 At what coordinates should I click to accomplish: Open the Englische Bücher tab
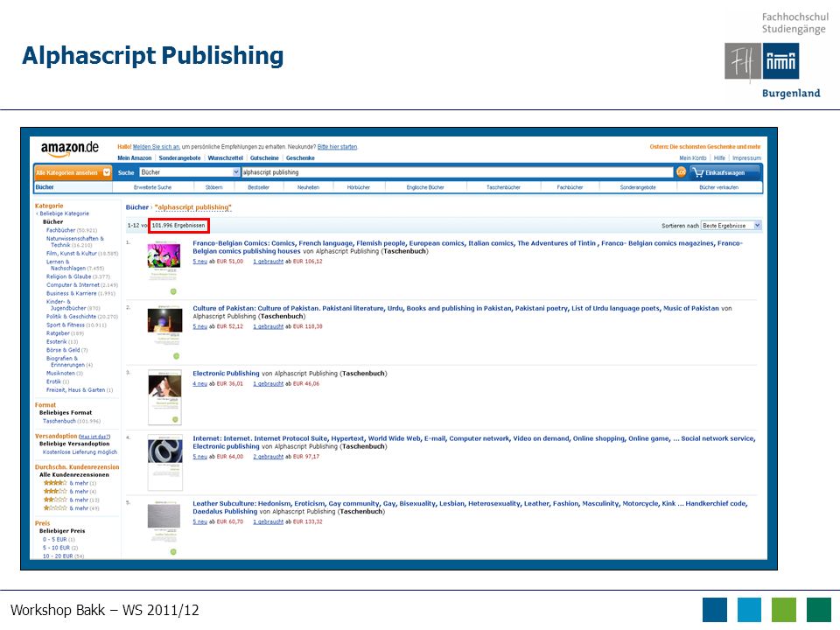pyautogui.click(x=425, y=187)
